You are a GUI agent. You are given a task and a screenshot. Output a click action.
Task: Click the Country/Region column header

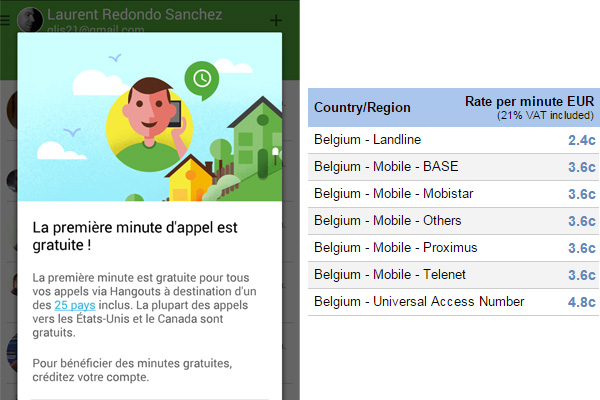tap(362, 108)
